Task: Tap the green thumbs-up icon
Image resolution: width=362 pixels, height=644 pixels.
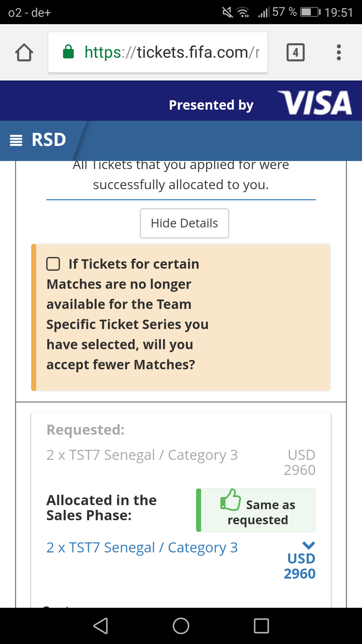Action: (x=231, y=500)
